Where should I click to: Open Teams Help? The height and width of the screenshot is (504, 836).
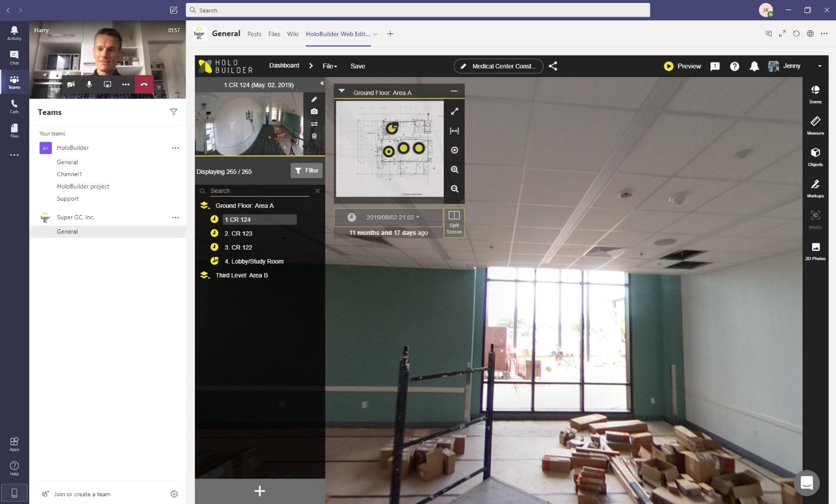(14, 468)
